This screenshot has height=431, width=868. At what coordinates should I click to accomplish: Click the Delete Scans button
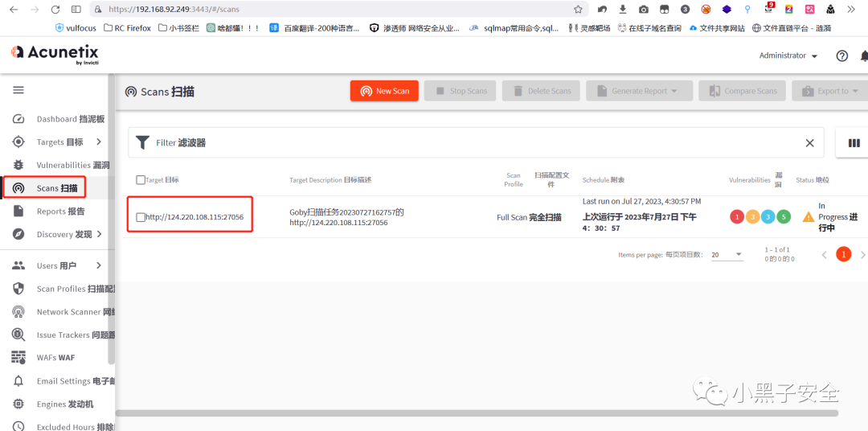tap(541, 91)
